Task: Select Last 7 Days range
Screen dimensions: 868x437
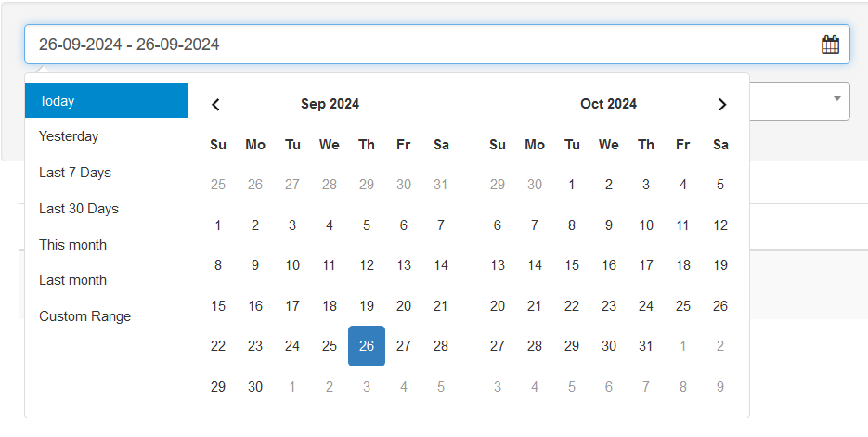Action: [106, 173]
